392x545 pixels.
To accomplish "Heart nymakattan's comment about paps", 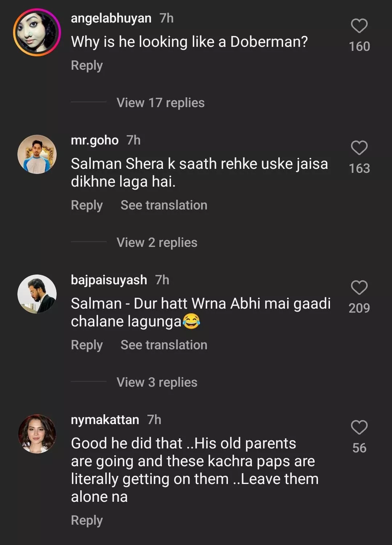I will [x=359, y=427].
